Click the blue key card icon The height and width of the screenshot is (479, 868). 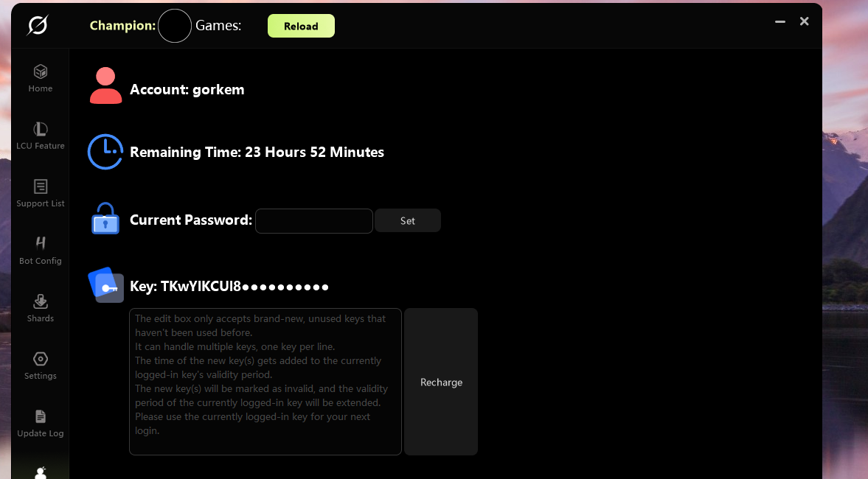point(105,284)
